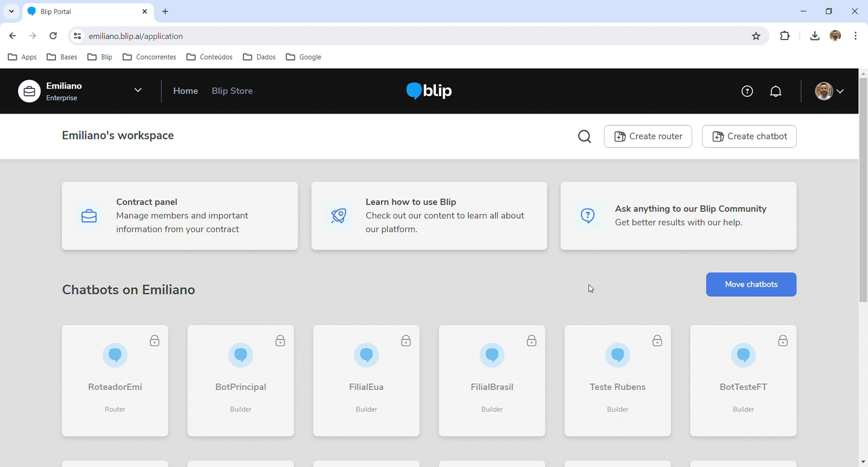The height and width of the screenshot is (467, 868).
Task: Click the Blip logo in header
Action: (x=429, y=91)
